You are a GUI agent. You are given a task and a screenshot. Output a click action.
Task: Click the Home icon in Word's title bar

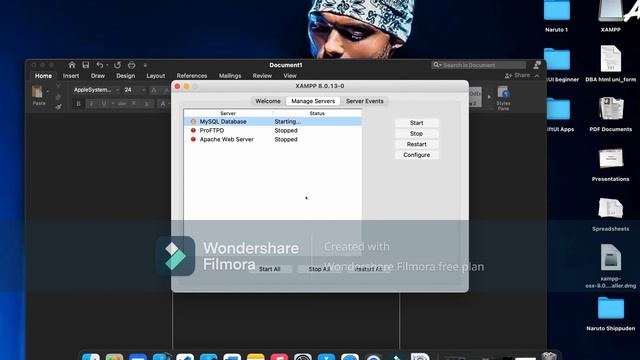[x=72, y=65]
